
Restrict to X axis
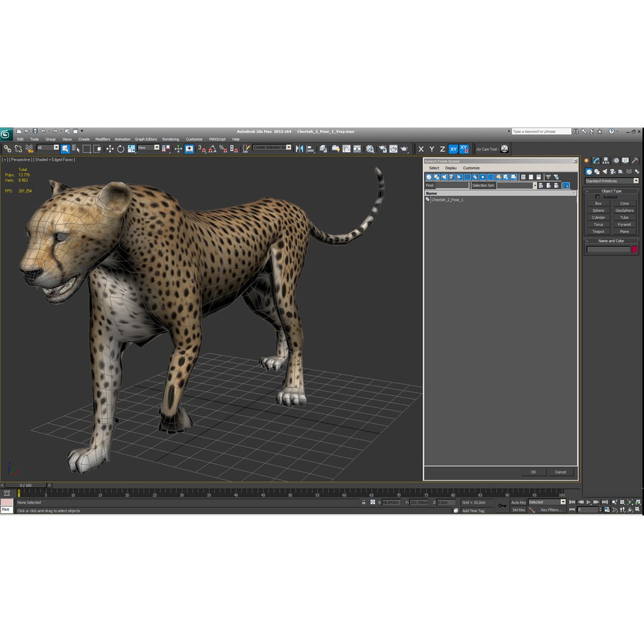pos(421,149)
